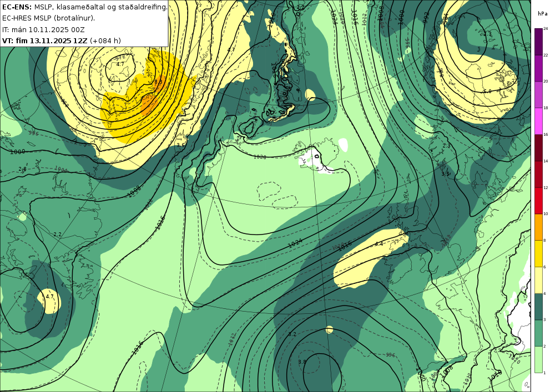Click the pale yellow 4–6 hPa legend swatch
The height and width of the screenshot is (392, 555).
pyautogui.click(x=538, y=280)
